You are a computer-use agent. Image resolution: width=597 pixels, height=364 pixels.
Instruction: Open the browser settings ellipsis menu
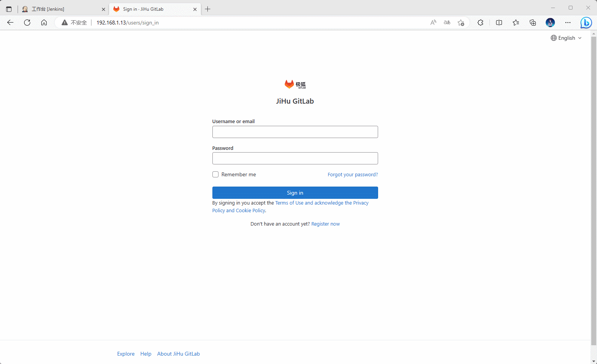tap(568, 23)
